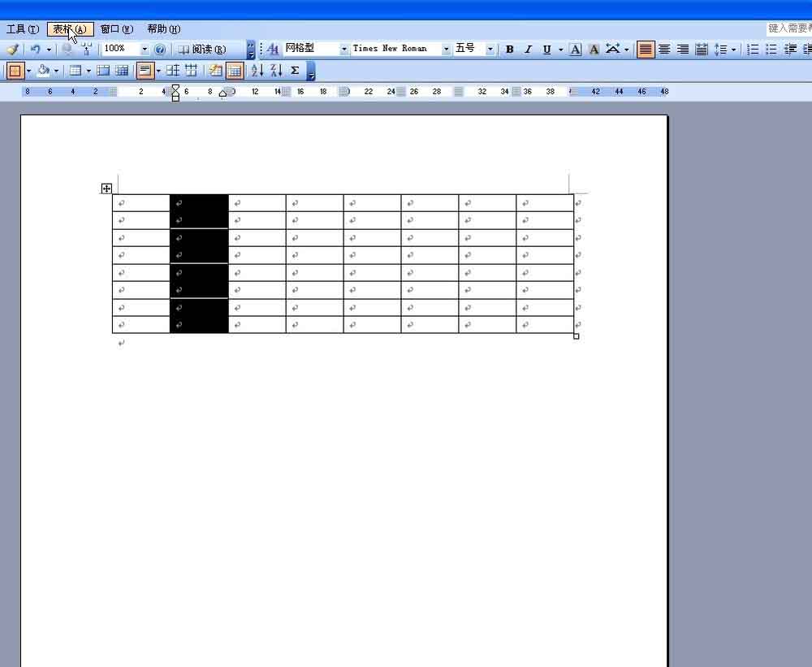Image resolution: width=812 pixels, height=667 pixels.
Task: Open the border style dropdown arrow
Action: pyautogui.click(x=29, y=71)
